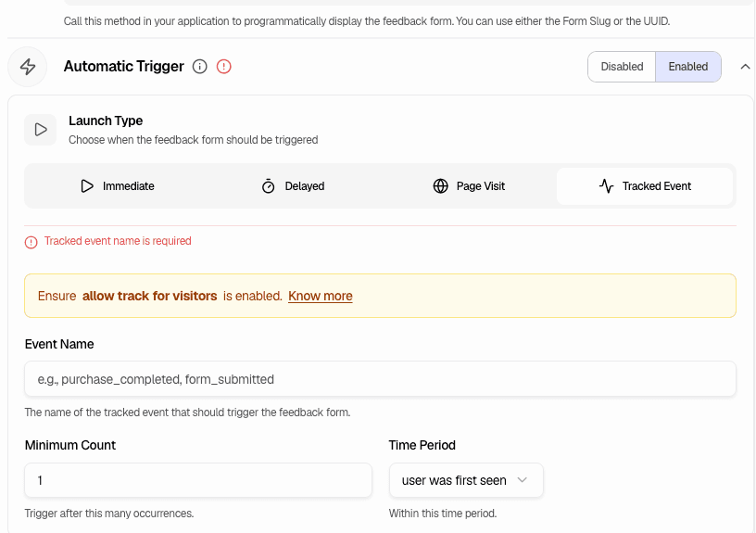The height and width of the screenshot is (533, 756).
Task: Click the info icon beside Automatic Trigger
Action: (199, 67)
